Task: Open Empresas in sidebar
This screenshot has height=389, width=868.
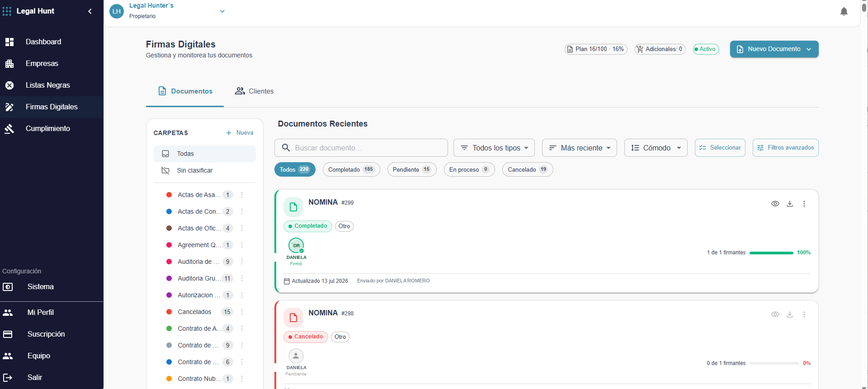Action: coord(52,63)
